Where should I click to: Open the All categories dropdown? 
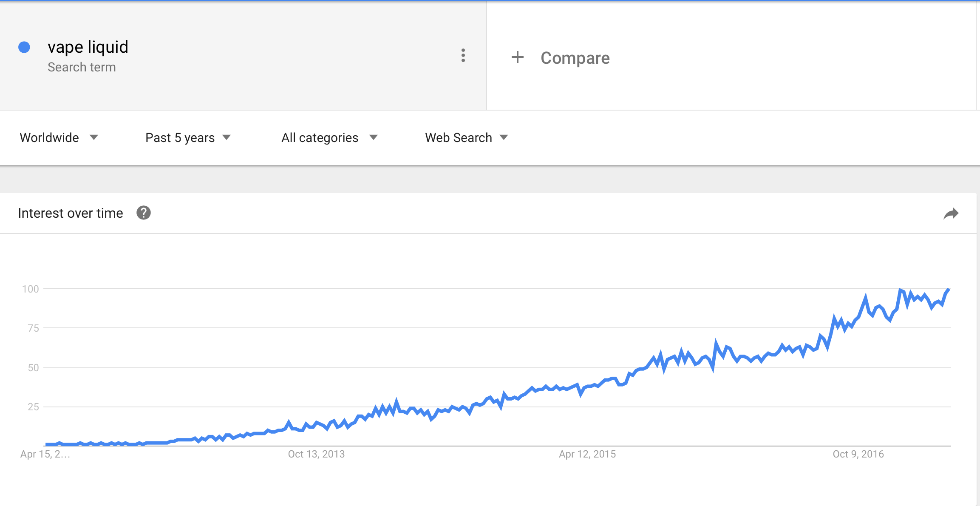[329, 137]
